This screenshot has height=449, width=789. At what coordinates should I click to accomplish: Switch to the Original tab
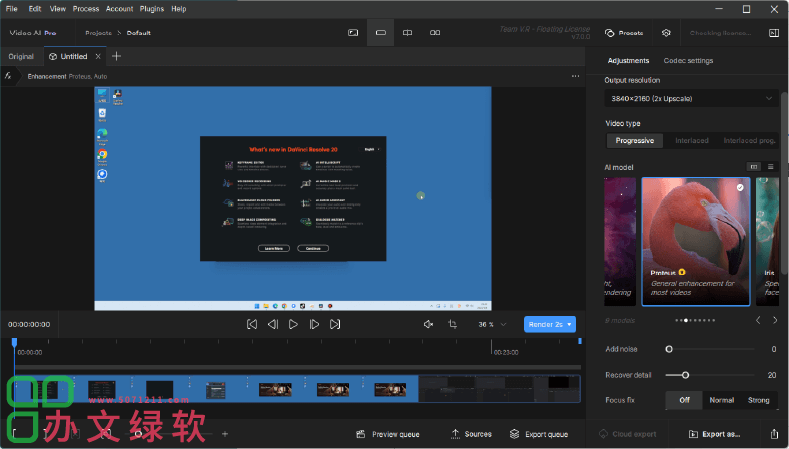[21, 56]
